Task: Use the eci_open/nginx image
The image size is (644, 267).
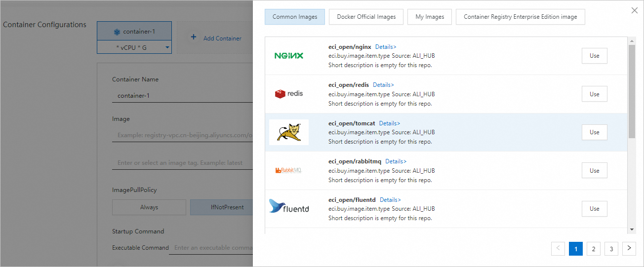Action: tap(595, 56)
